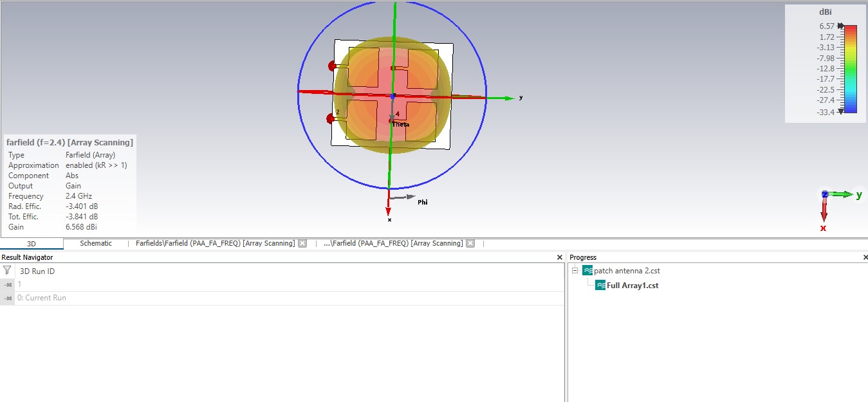This screenshot has width=868, height=402.
Task: Close the Result Navigator panel
Action: (x=559, y=257)
